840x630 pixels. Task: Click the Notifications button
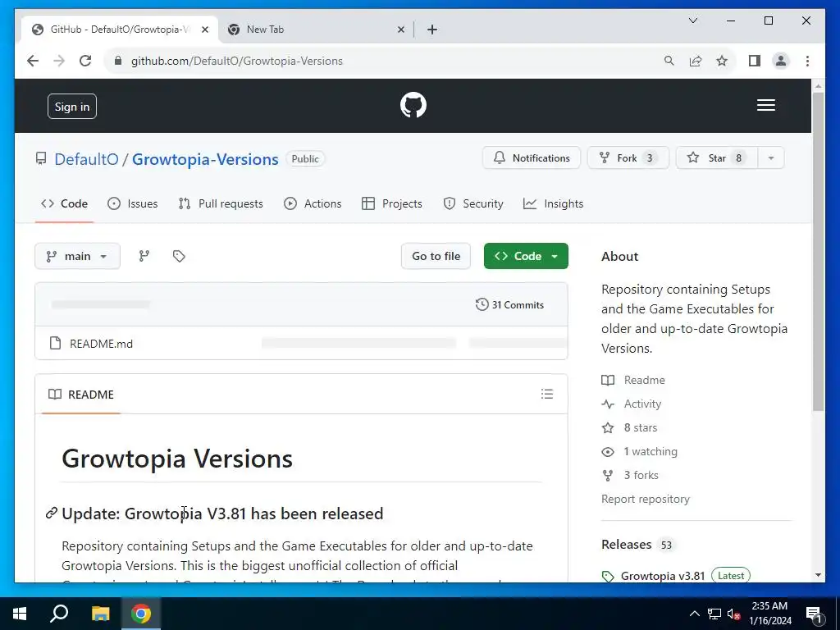(532, 158)
